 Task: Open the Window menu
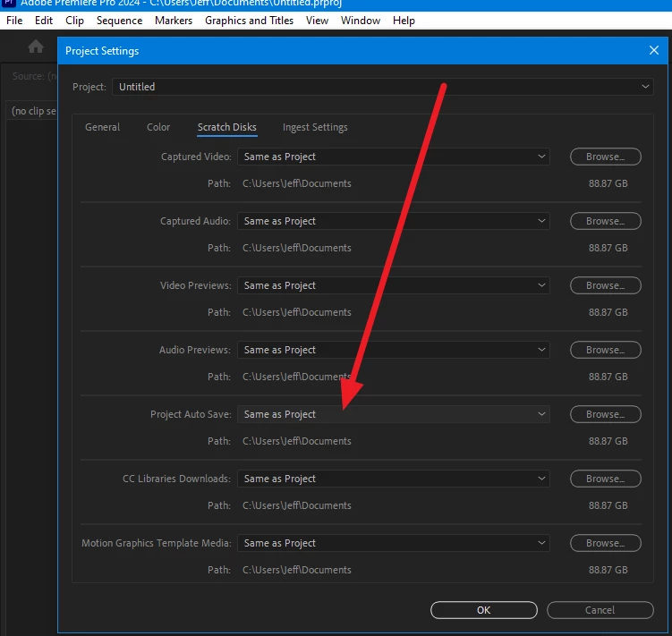point(361,21)
